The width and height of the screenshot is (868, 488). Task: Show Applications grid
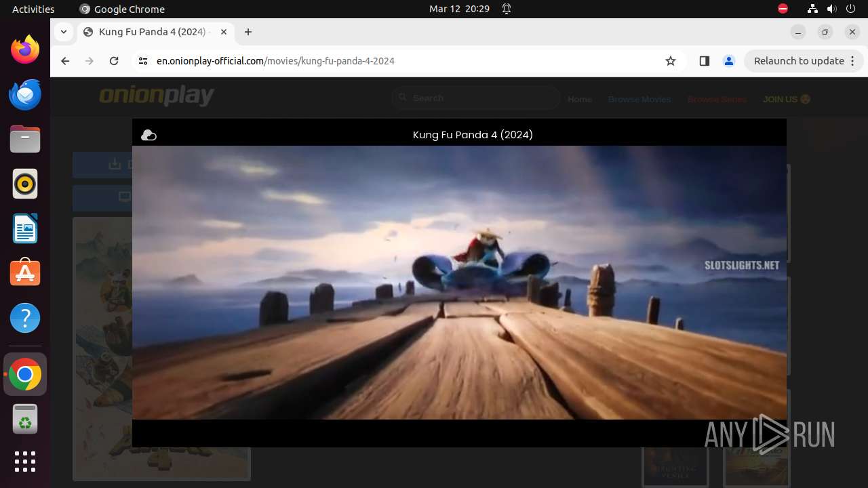click(25, 462)
